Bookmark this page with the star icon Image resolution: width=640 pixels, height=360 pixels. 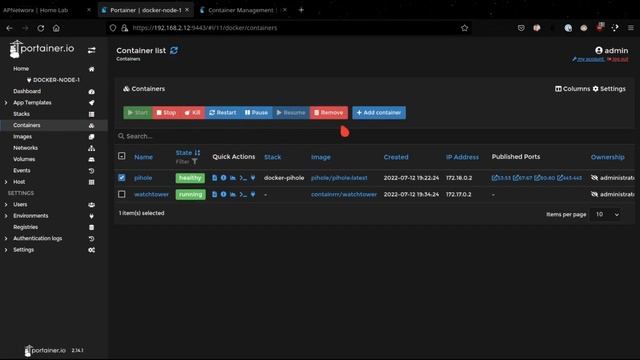464,28
